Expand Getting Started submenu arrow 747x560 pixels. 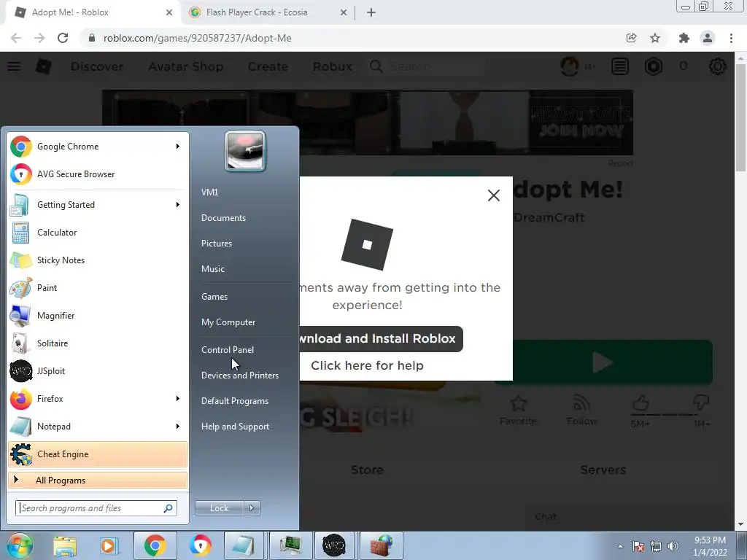click(178, 204)
